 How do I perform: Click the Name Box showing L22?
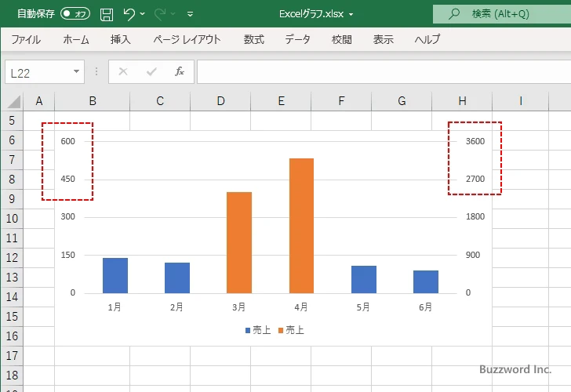point(38,72)
